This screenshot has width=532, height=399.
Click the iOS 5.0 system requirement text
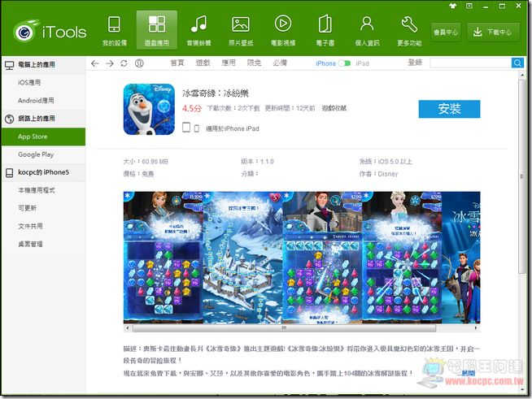point(395,162)
